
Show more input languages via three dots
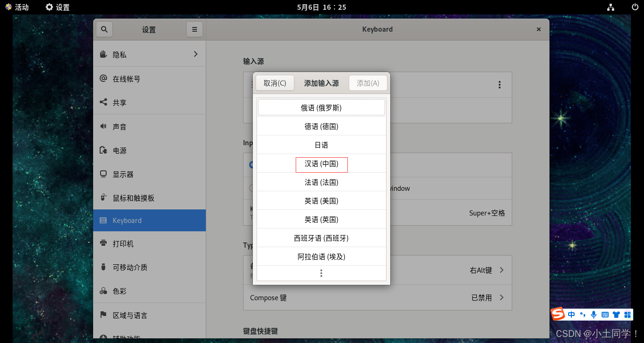click(321, 273)
